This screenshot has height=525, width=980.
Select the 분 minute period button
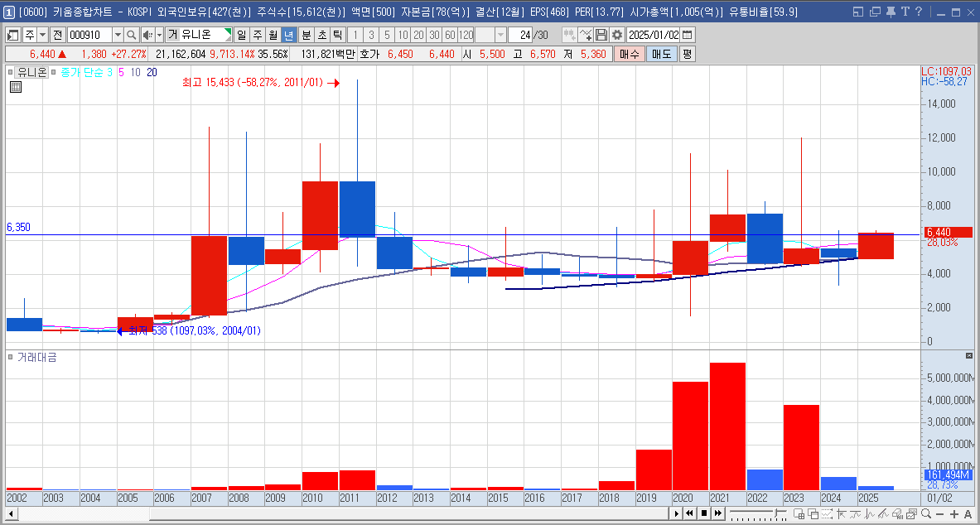click(x=306, y=35)
